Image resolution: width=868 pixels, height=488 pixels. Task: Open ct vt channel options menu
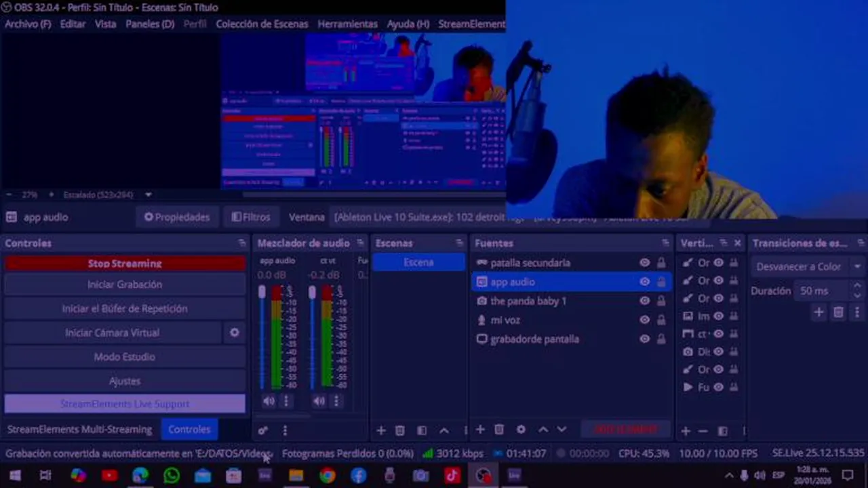[x=336, y=401]
